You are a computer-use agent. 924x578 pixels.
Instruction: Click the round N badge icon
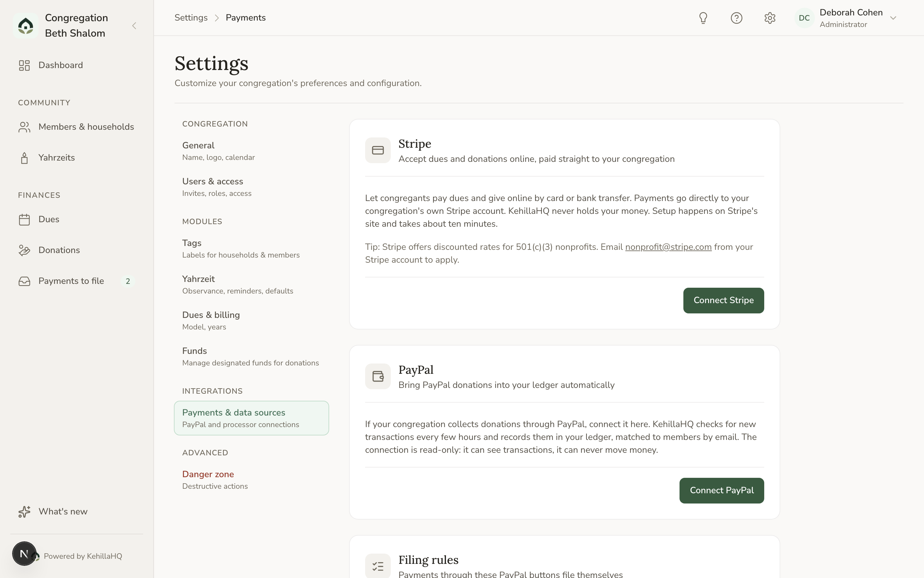[x=24, y=554]
